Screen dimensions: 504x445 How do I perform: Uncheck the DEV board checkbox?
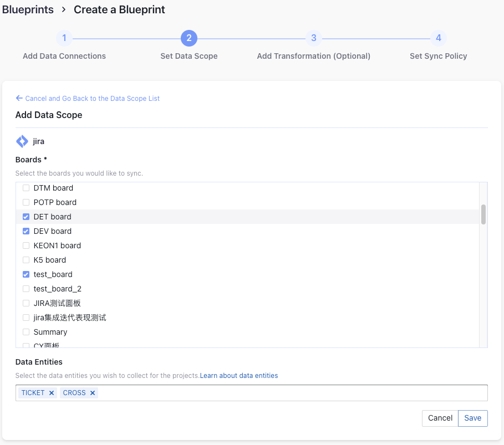[26, 231]
